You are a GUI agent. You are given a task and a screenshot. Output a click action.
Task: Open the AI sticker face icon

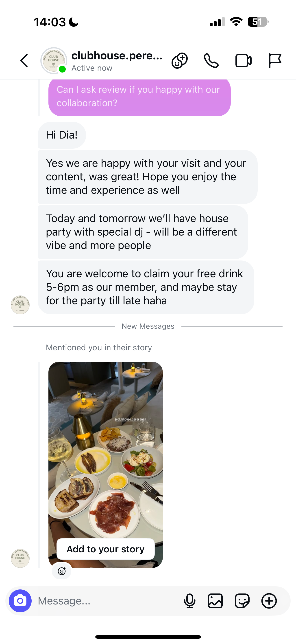tap(179, 61)
